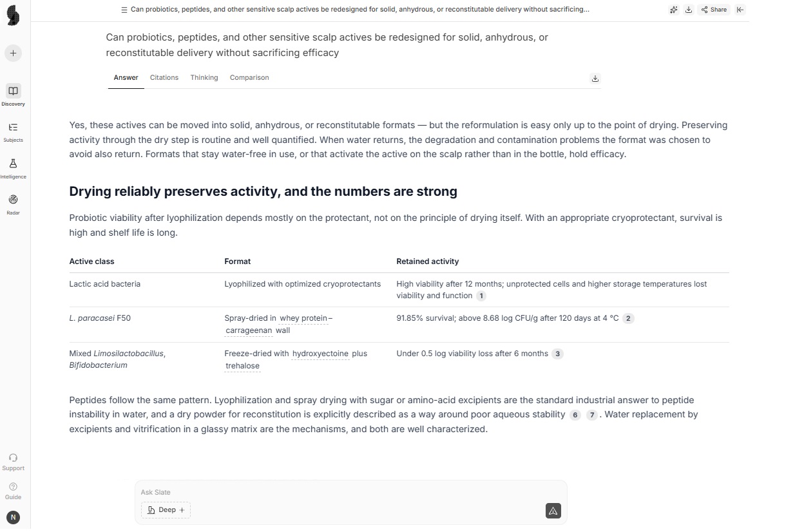The height and width of the screenshot is (532, 804).
Task: Switch to the Thinking tab
Action: (204, 77)
